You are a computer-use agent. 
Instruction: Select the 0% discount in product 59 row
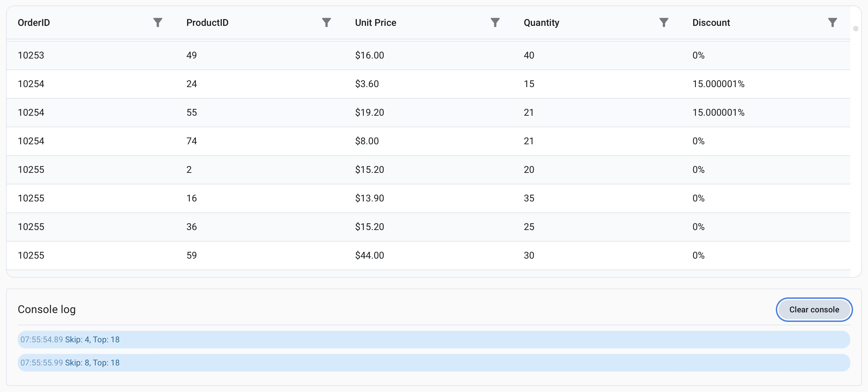pos(766,256)
